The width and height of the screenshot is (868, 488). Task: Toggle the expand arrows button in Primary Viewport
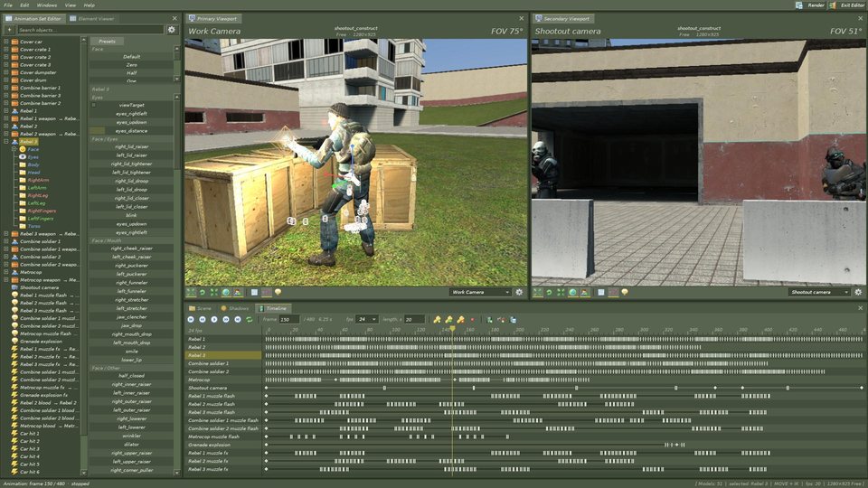pos(191,292)
